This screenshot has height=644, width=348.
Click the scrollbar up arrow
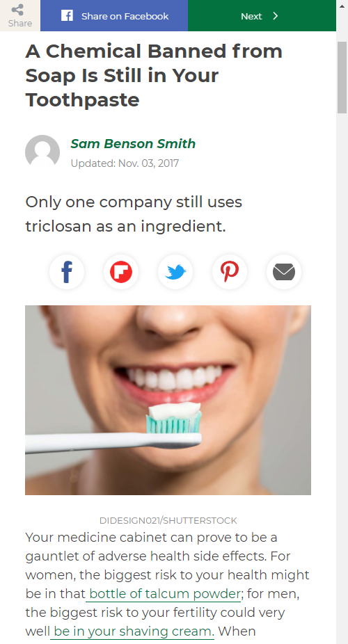342,6
